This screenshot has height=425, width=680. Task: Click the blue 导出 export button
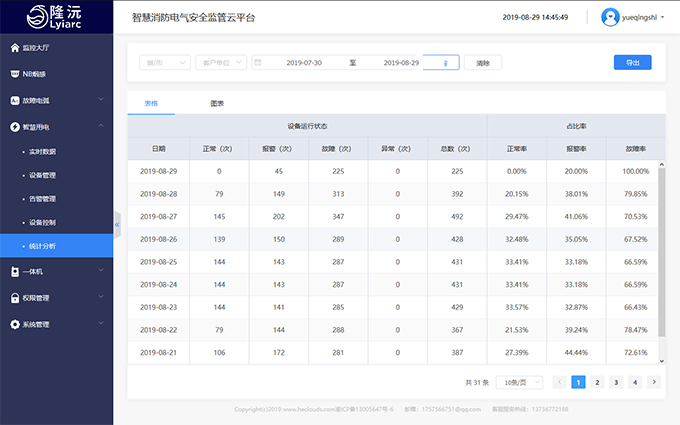[x=632, y=62]
